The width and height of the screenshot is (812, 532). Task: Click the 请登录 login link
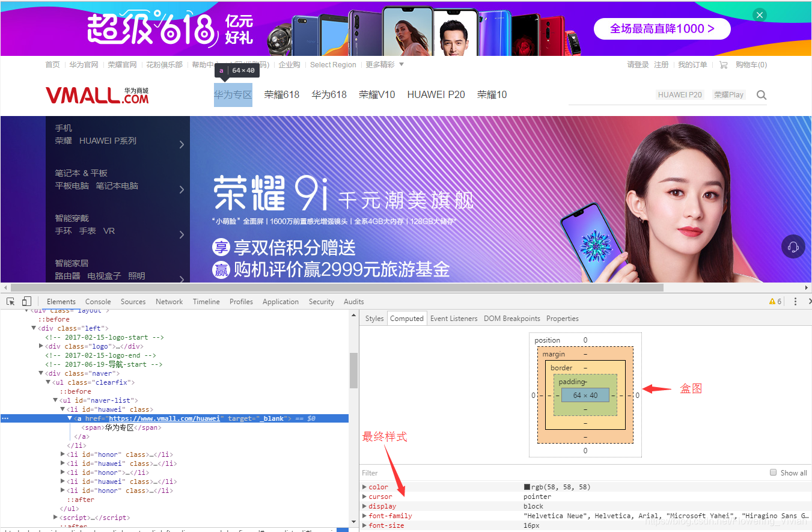pyautogui.click(x=638, y=64)
